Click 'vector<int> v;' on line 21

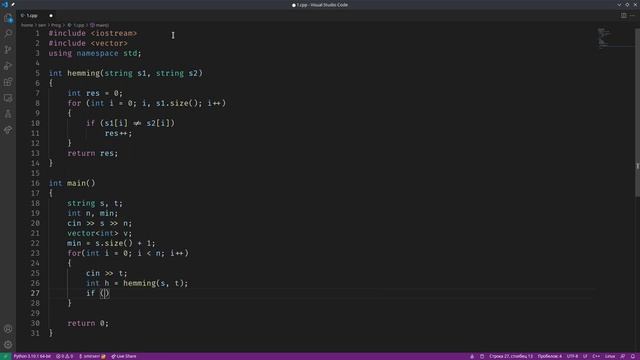click(100, 233)
